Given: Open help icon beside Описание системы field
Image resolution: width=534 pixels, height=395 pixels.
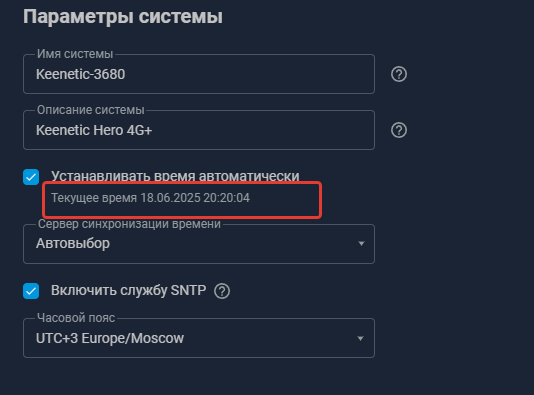Looking at the screenshot, I should (399, 130).
